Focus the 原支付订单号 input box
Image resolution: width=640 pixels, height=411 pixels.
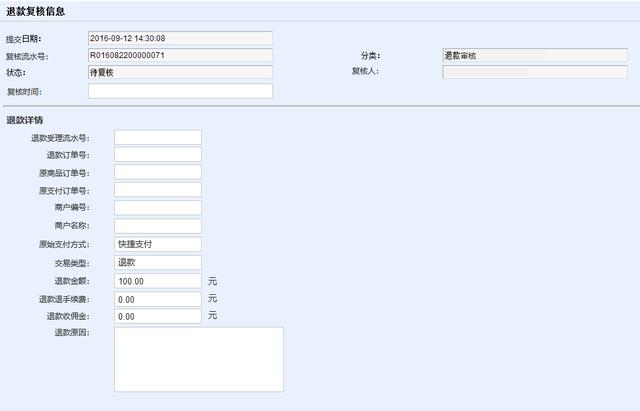click(x=158, y=190)
